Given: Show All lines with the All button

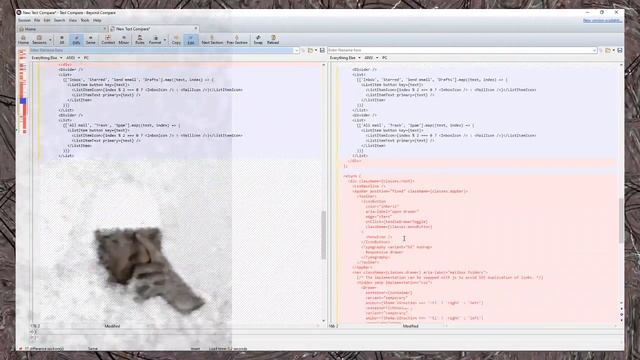Looking at the screenshot, I should click(62, 40).
